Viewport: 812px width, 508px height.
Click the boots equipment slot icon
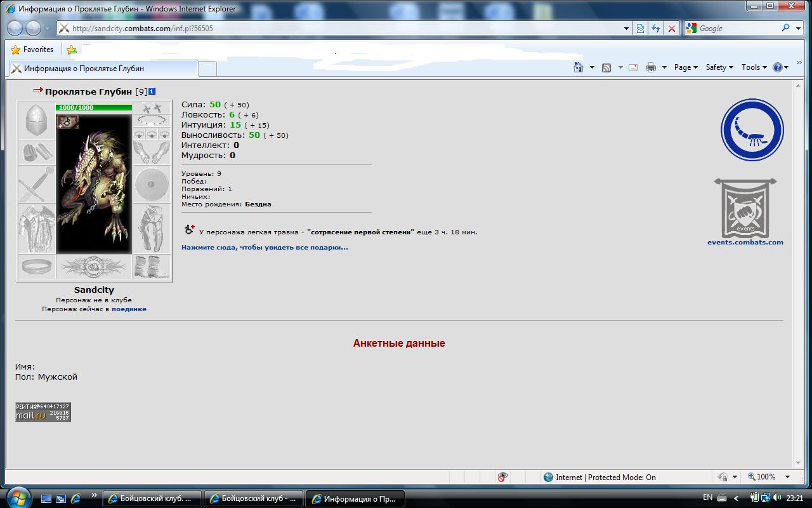pos(152,267)
